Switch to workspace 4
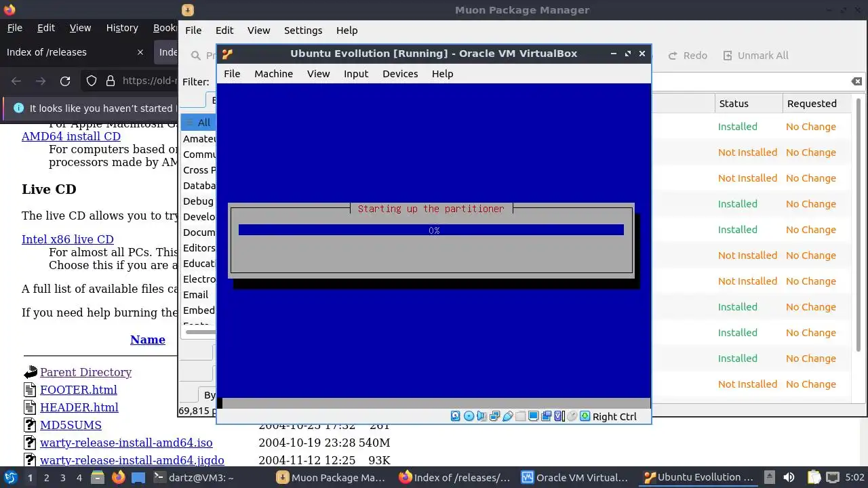This screenshot has height=488, width=868. (79, 478)
